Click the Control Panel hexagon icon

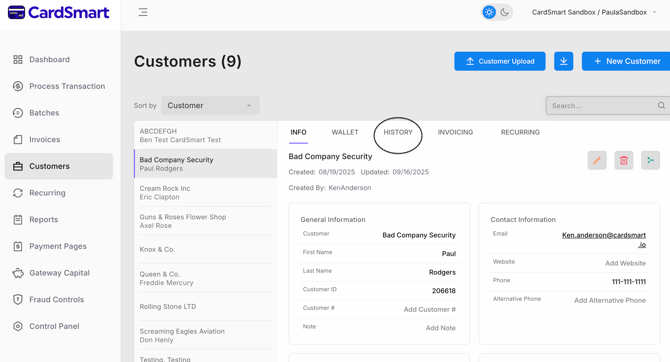tap(18, 326)
